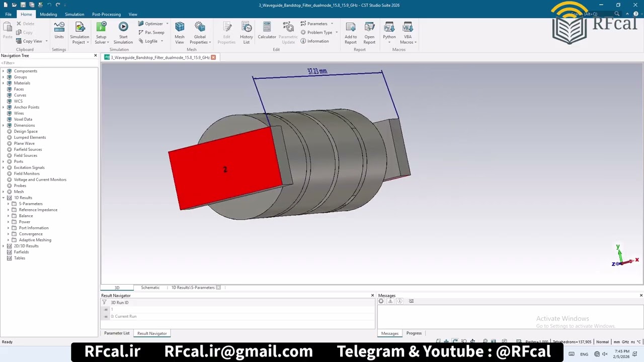This screenshot has width=644, height=362.
Task: Open Par. Sweep settings
Action: (151, 32)
